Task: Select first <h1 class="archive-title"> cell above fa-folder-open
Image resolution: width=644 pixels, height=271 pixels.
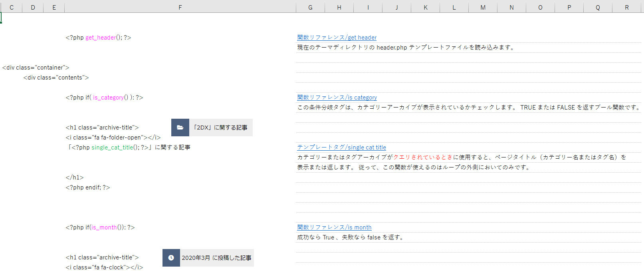Action: click(x=102, y=128)
